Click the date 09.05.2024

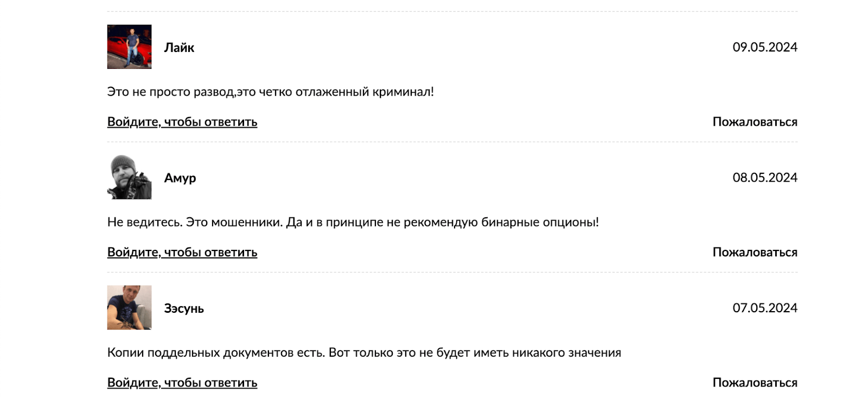click(765, 47)
